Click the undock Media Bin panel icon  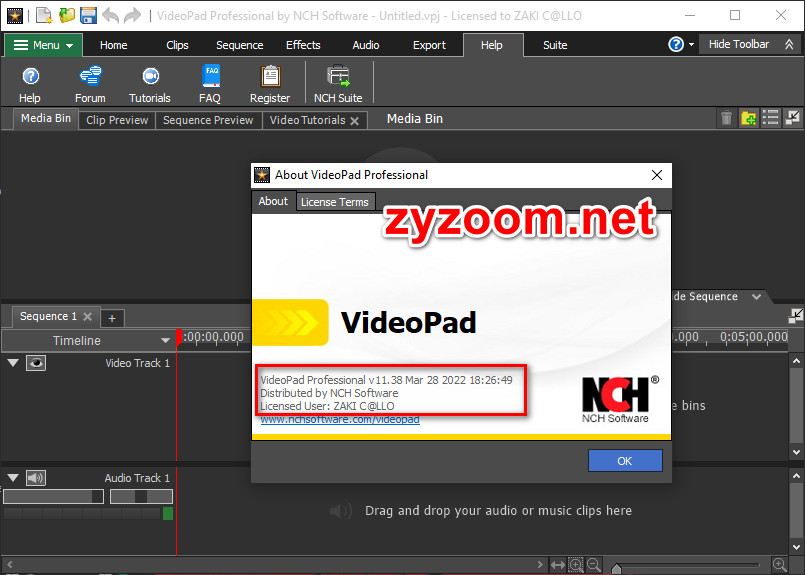pyautogui.click(x=793, y=118)
